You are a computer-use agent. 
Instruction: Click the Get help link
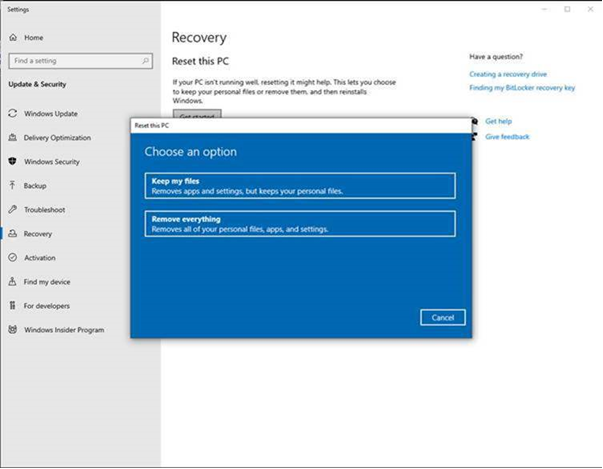click(498, 121)
